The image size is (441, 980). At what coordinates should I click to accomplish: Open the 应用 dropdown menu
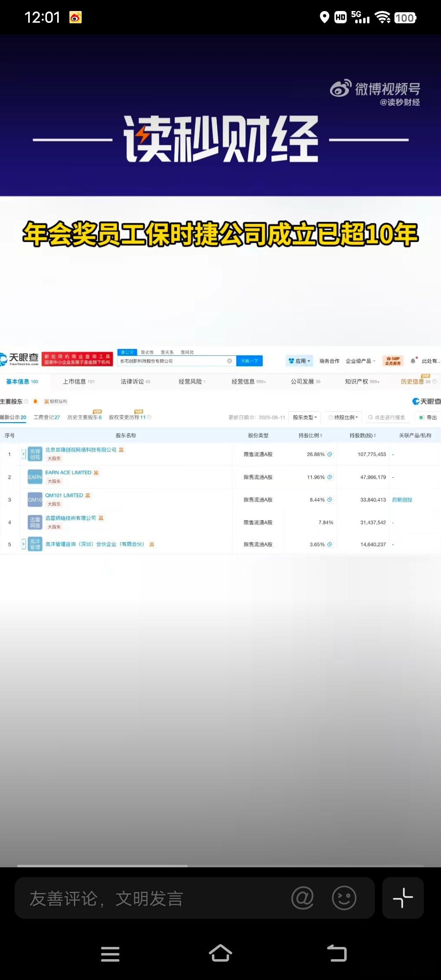point(299,361)
